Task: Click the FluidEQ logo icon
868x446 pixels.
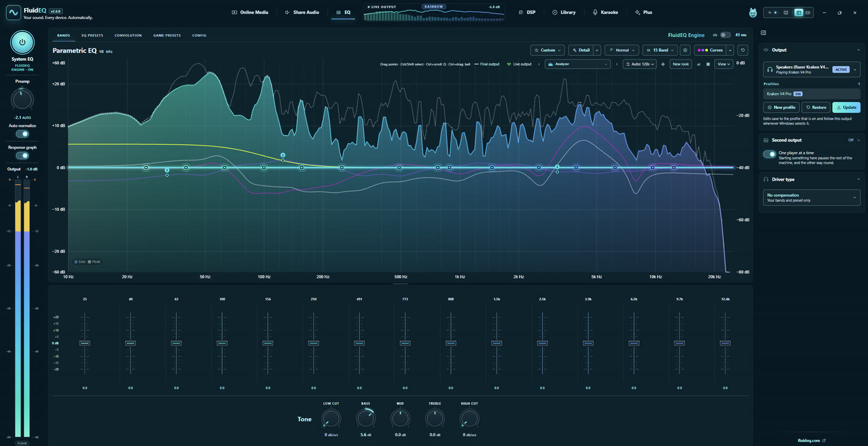Action: [12, 12]
